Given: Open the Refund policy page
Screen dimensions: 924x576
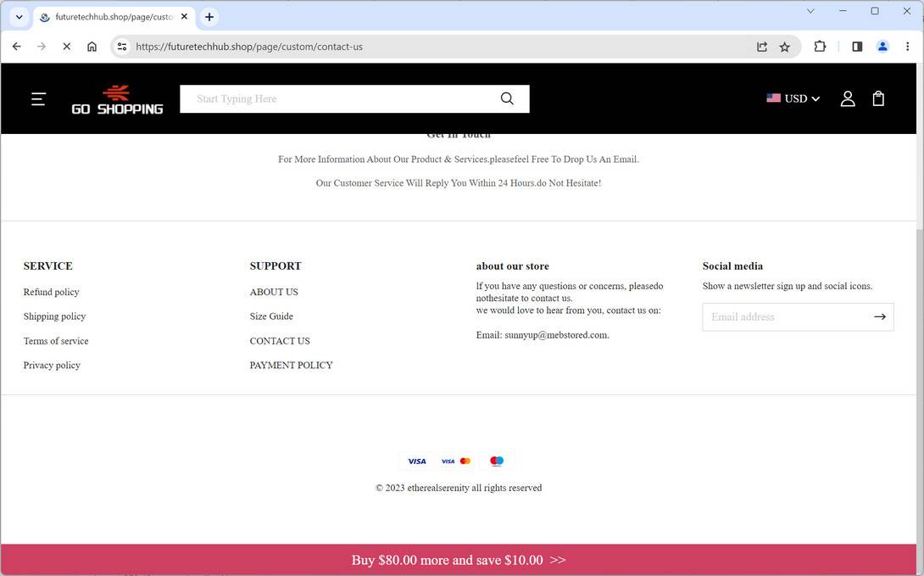Looking at the screenshot, I should 51,292.
